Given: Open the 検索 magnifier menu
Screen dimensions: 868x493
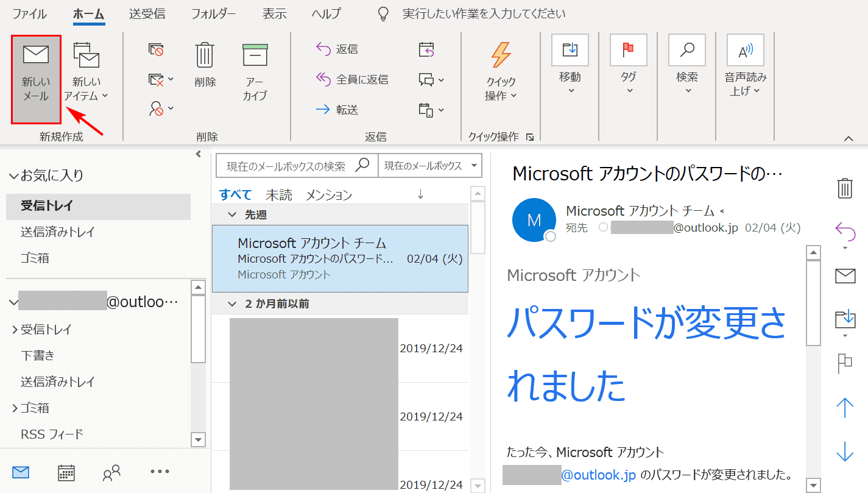Looking at the screenshot, I should pyautogui.click(x=687, y=65).
